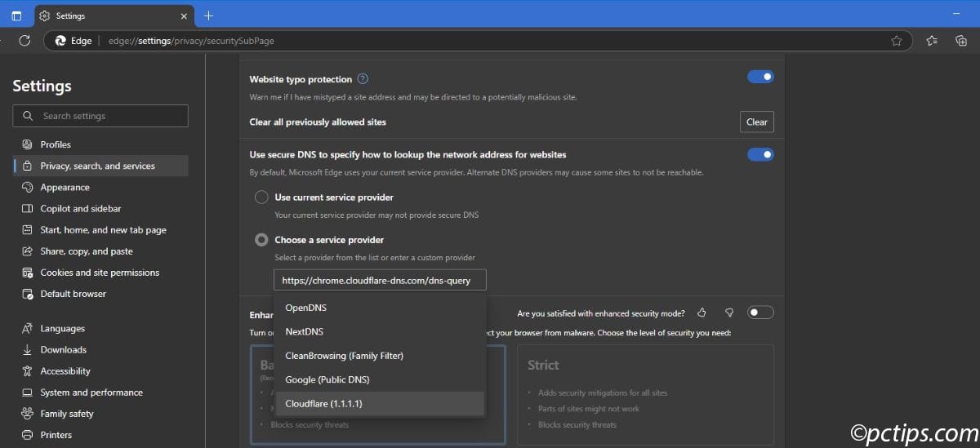
Task: Open Copilot and sidebar settings
Action: (x=100, y=208)
